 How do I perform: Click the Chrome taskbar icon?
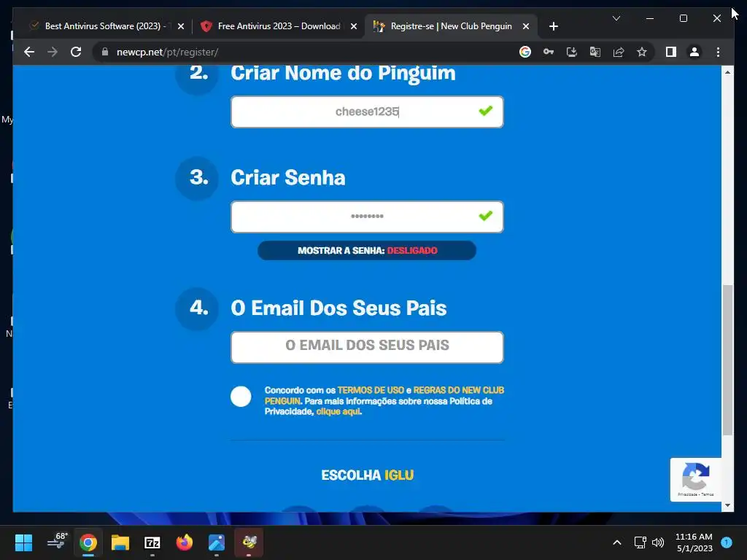[88, 542]
